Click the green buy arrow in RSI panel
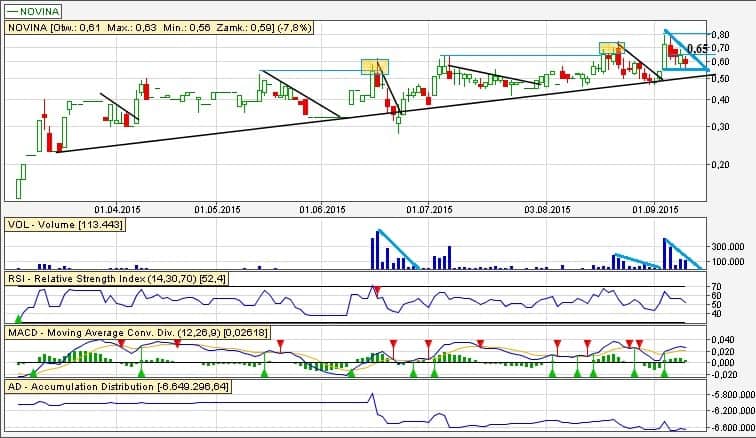756x438 pixels. (x=18, y=317)
